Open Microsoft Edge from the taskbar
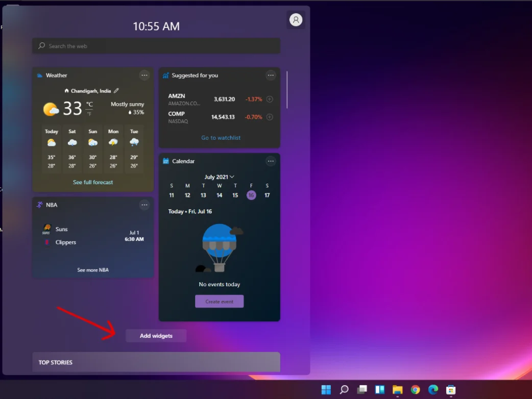The image size is (532, 399). click(x=433, y=390)
